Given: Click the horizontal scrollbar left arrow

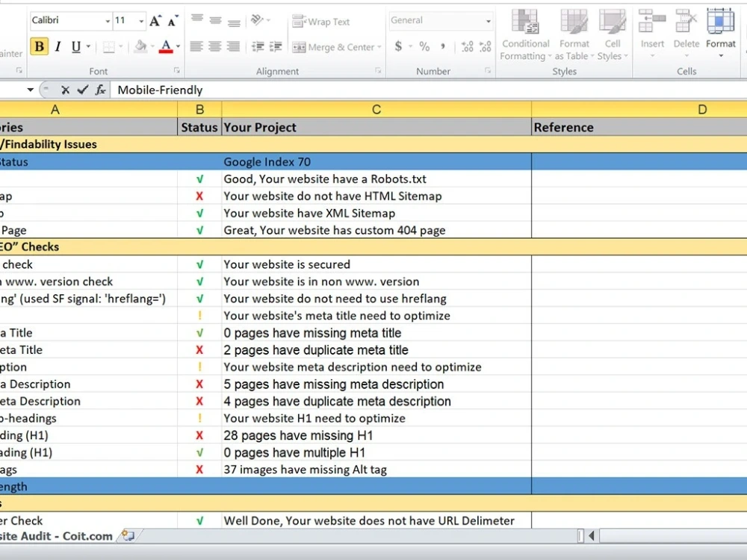Looking at the screenshot, I should click(x=591, y=535).
